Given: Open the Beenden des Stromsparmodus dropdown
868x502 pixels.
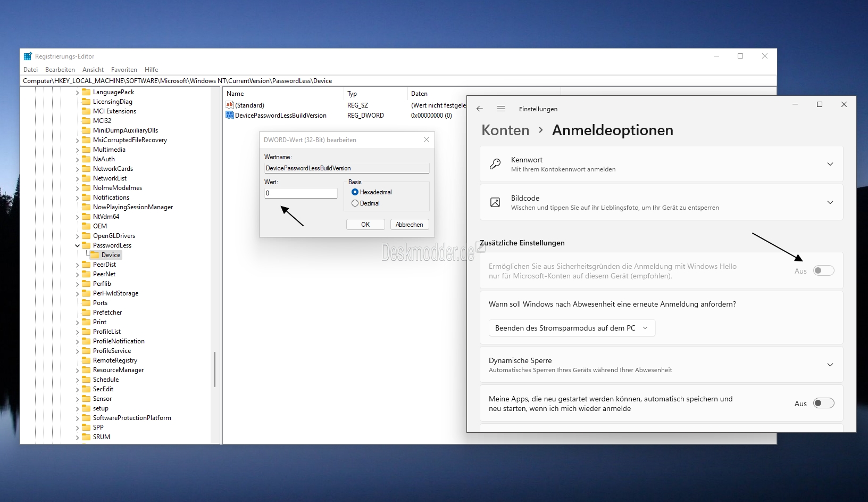Looking at the screenshot, I should pos(572,328).
